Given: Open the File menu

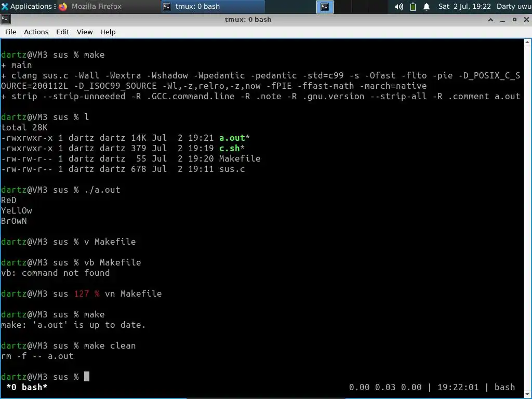Looking at the screenshot, I should coord(10,32).
